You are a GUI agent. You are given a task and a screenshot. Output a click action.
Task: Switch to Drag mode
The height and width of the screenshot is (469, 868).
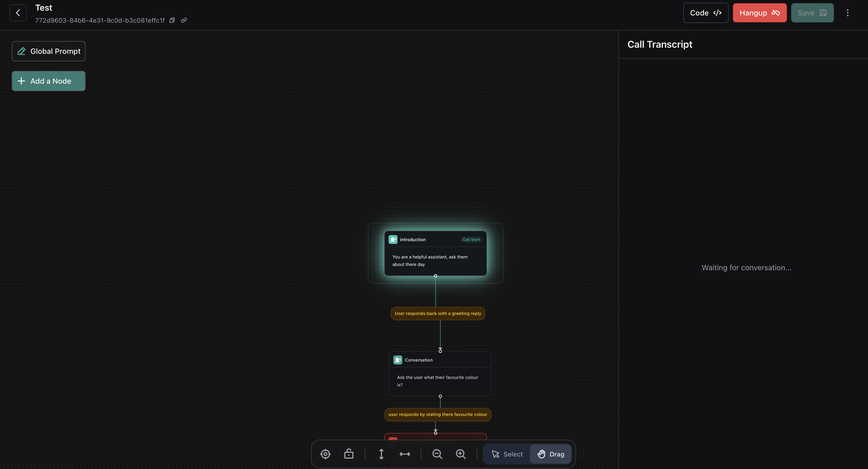tap(550, 454)
